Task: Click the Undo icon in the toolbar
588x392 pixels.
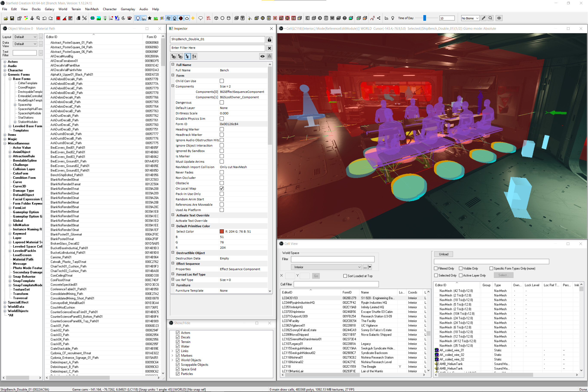Action: 45,18
